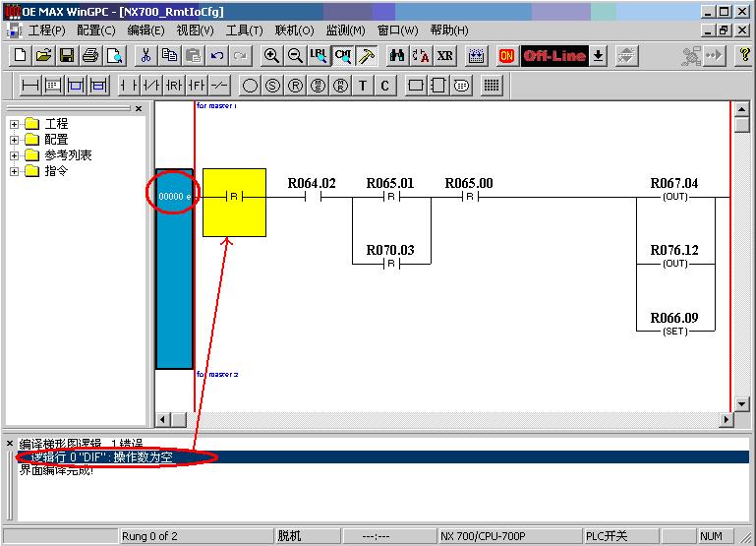Viewport: 756px width, 546px height.
Task: Click the Off-Line status indicator
Action: coord(554,55)
